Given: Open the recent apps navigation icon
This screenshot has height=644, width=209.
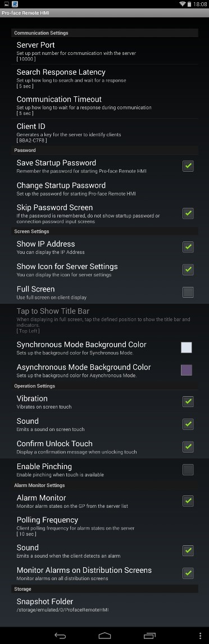Looking at the screenshot, I should pyautogui.click(x=149, y=636).
